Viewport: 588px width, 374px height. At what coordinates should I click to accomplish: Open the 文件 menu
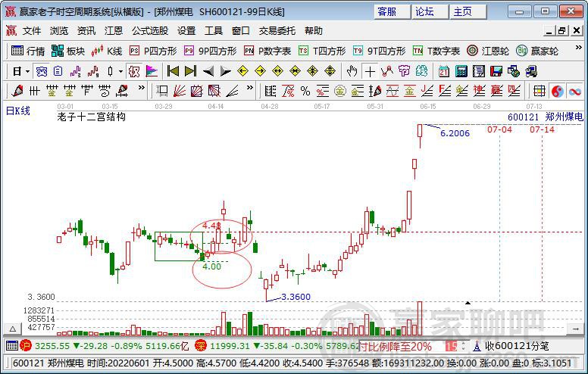coord(32,31)
